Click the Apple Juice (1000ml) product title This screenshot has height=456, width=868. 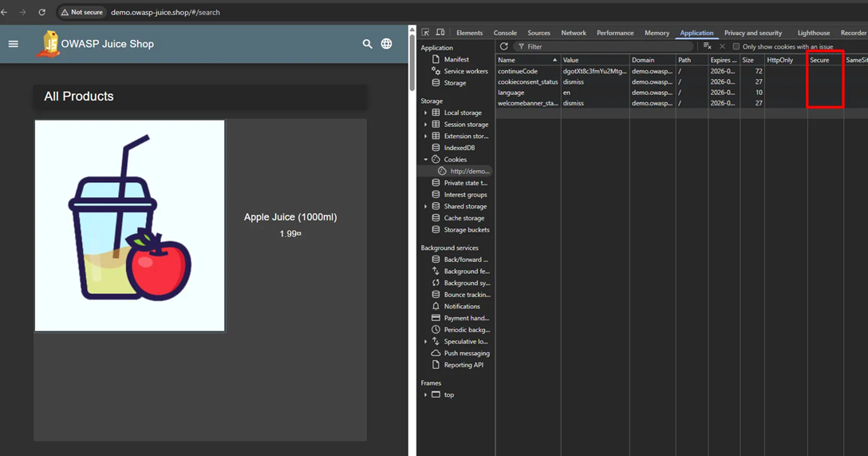(x=290, y=217)
